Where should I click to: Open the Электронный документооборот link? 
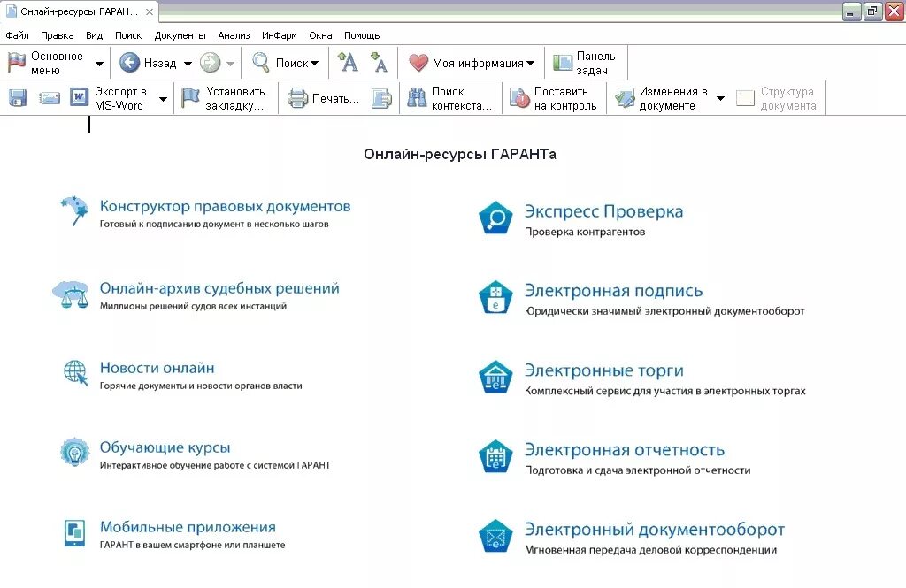pos(655,530)
